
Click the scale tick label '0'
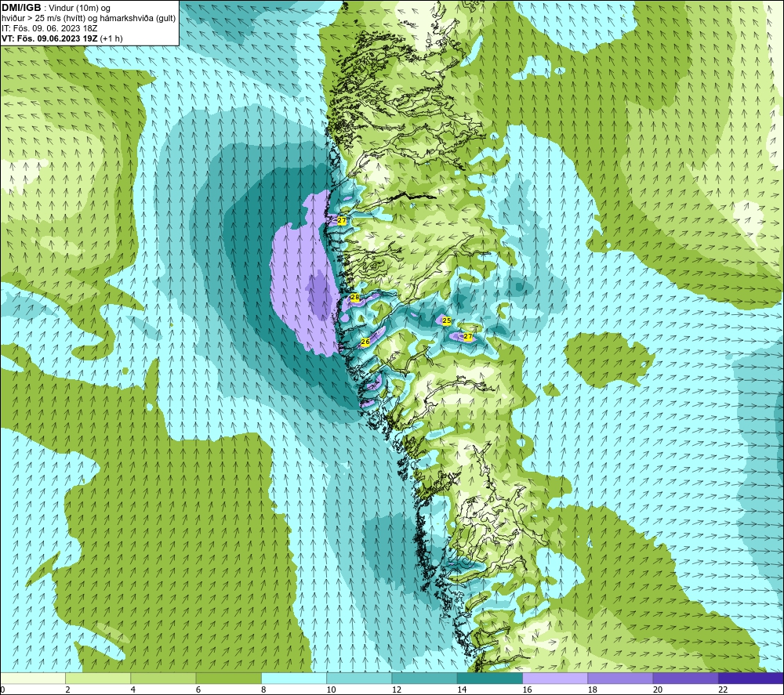click(x=2, y=690)
